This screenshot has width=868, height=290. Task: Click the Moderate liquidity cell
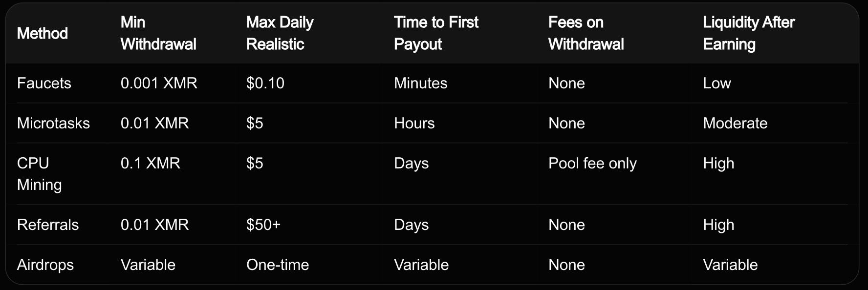point(735,123)
